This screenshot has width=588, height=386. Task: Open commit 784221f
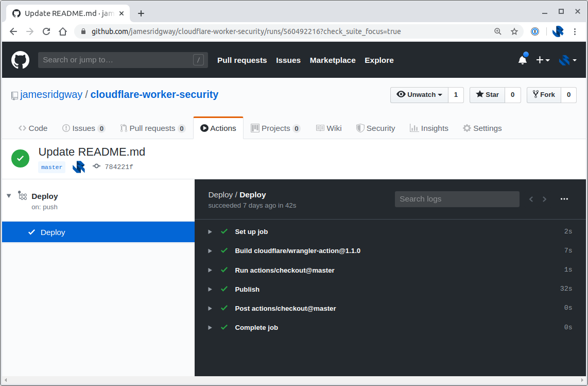(119, 166)
